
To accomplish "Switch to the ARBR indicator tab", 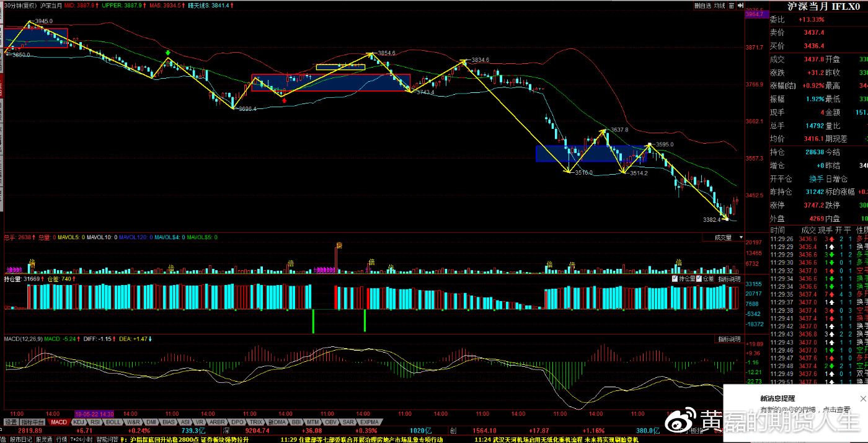I will [x=218, y=422].
